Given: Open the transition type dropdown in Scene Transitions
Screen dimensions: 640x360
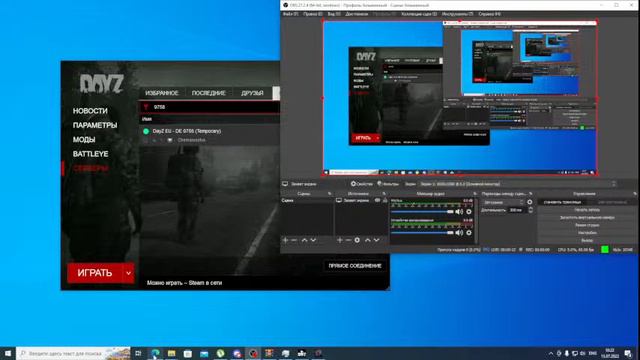Looking at the screenshot, I should 503,202.
